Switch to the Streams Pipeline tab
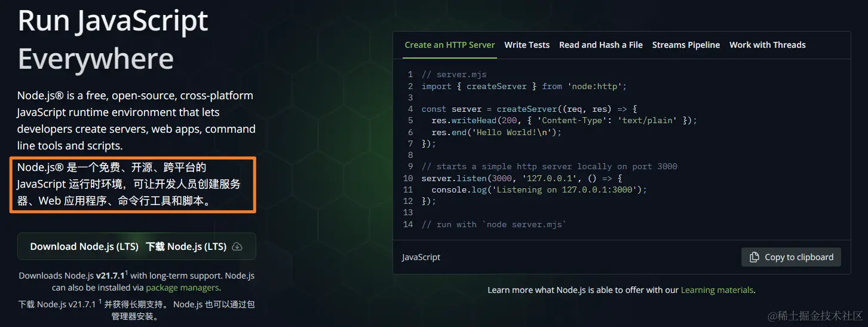This screenshot has width=868, height=327. coord(686,45)
